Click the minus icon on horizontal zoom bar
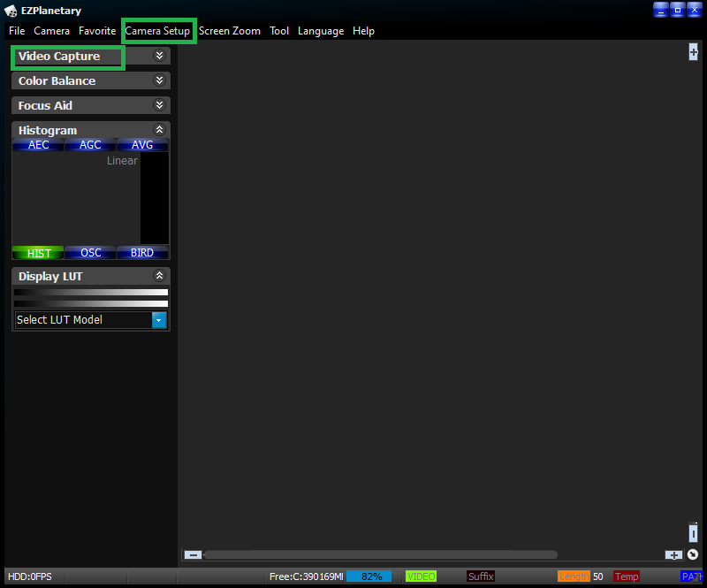Viewport: 707px width, 588px height. (192, 555)
